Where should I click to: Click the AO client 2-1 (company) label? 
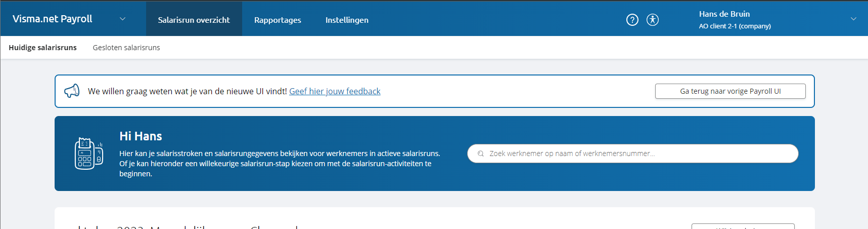735,26
